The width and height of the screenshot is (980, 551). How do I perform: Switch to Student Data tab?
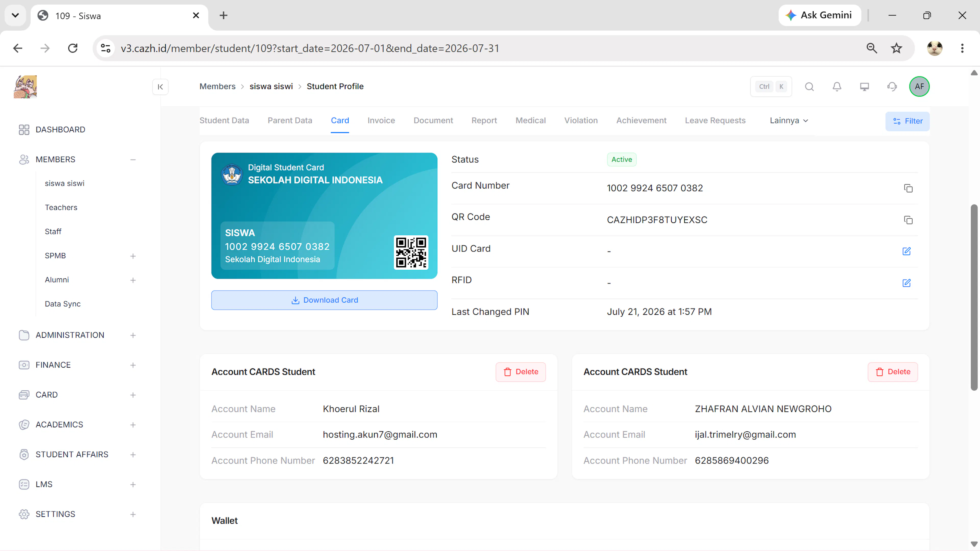[224, 121]
